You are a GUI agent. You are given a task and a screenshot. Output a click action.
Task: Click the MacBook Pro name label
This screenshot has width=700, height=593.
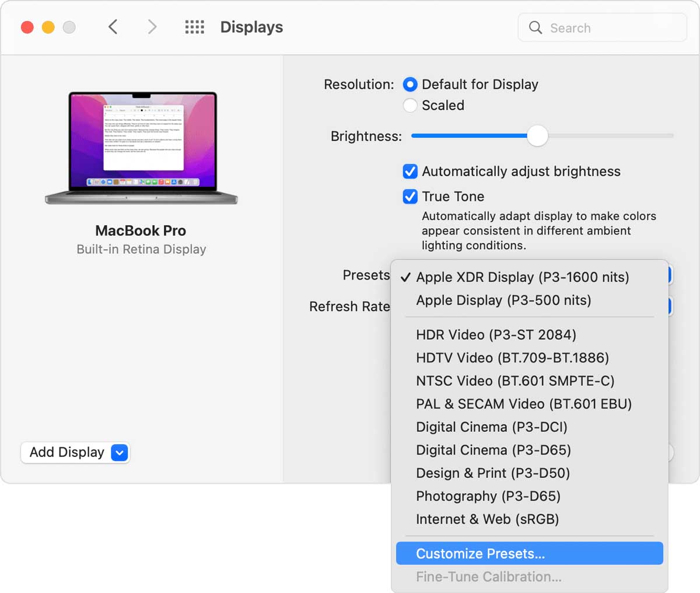pos(141,231)
